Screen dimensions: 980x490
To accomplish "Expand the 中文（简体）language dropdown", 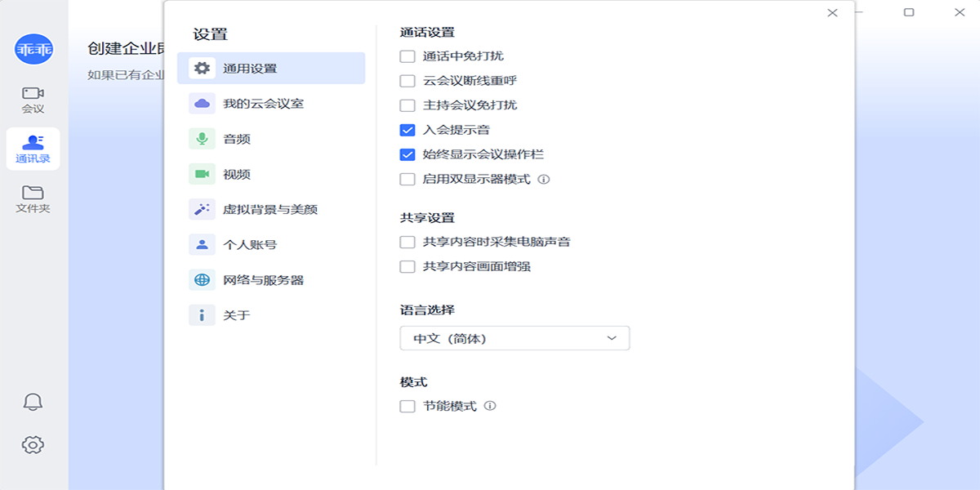I will pyautogui.click(x=514, y=338).
